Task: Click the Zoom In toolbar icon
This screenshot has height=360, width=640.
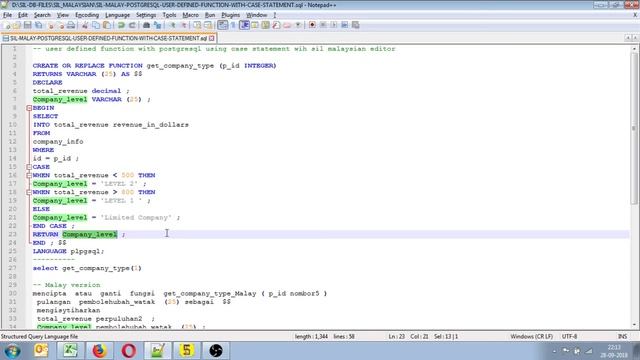Action: click(173, 25)
